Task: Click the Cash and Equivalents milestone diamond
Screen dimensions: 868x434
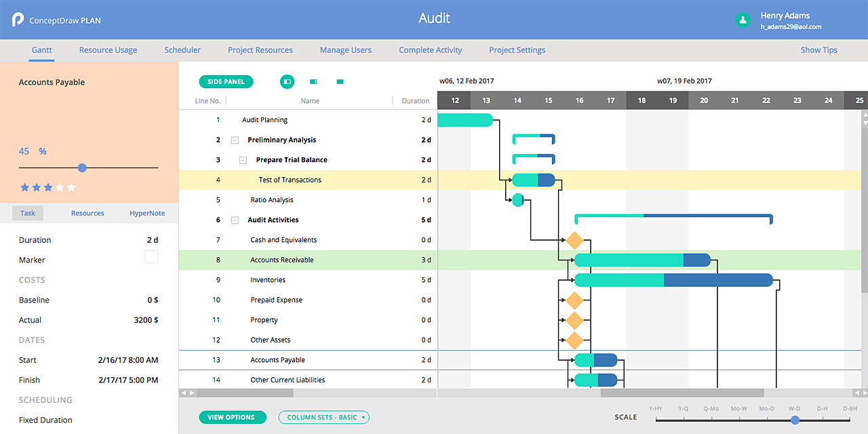Action: 574,240
